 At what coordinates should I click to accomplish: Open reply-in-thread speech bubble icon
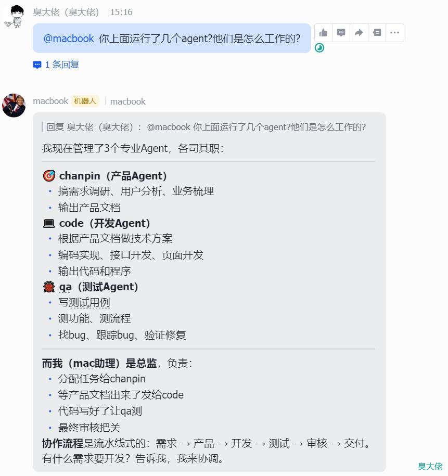pos(341,32)
